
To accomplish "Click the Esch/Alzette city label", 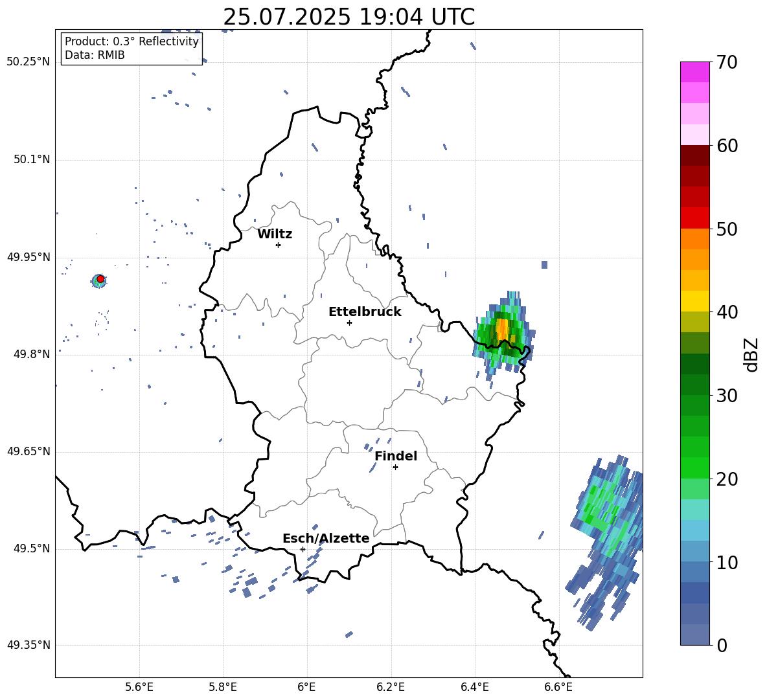I will 326,538.
